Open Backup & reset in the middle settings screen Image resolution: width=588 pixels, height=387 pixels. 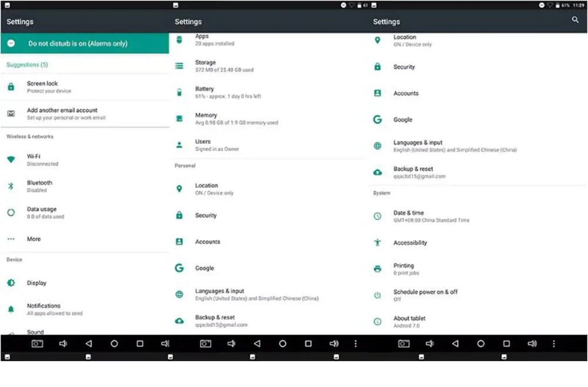(268, 321)
